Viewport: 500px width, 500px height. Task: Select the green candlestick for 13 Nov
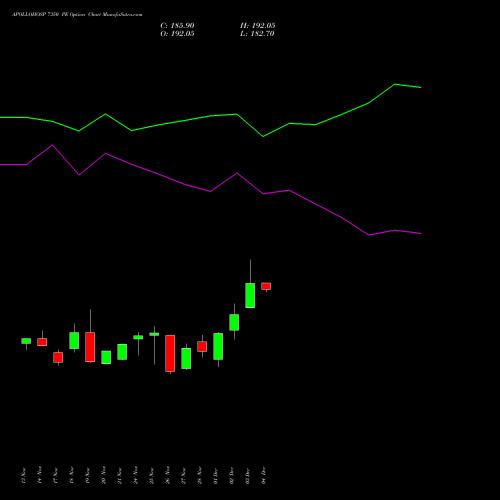[x=26, y=341]
